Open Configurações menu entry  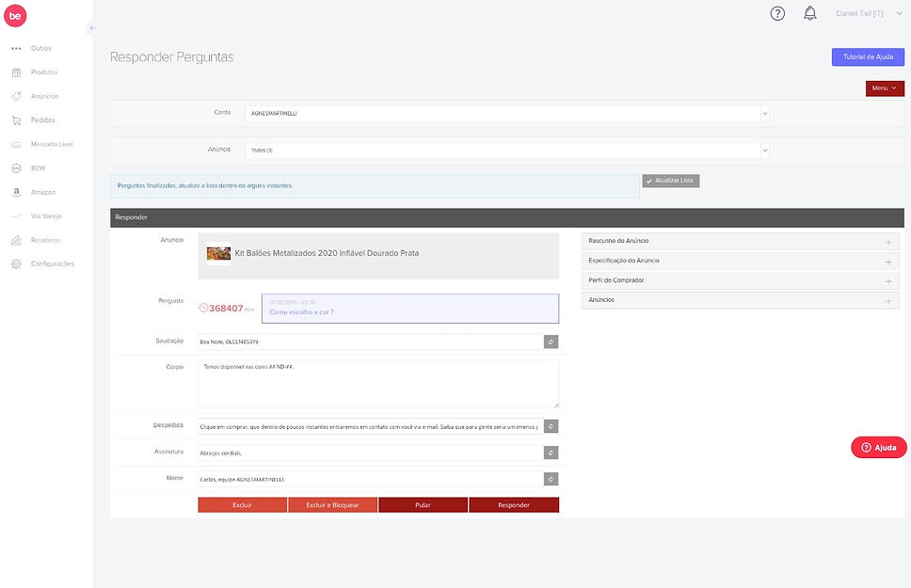click(53, 263)
